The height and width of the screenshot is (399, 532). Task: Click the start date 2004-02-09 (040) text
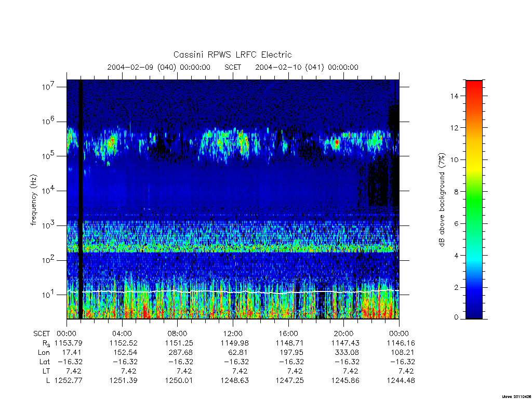click(x=141, y=67)
